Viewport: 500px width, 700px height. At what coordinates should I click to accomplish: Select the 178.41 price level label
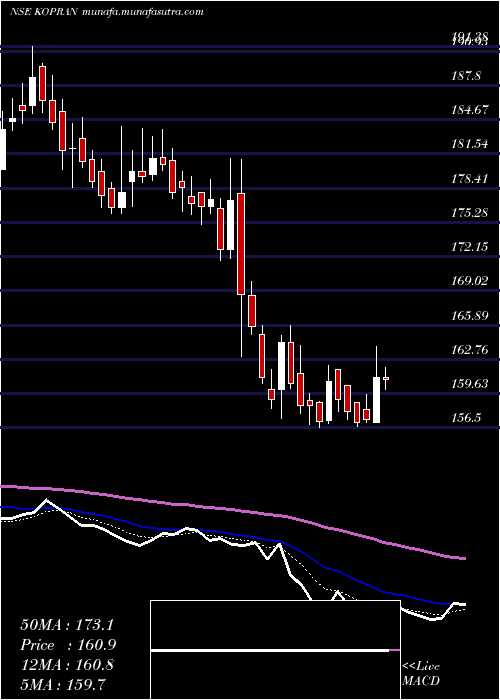coord(469,179)
